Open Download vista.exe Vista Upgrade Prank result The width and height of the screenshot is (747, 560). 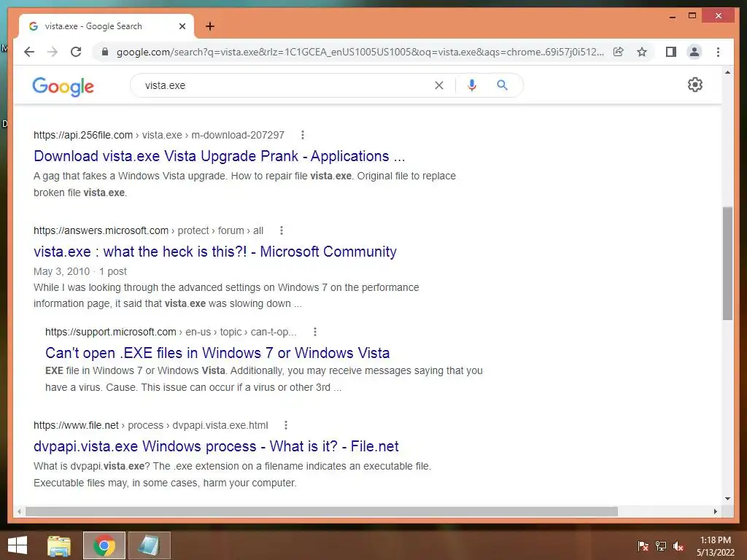click(x=219, y=156)
